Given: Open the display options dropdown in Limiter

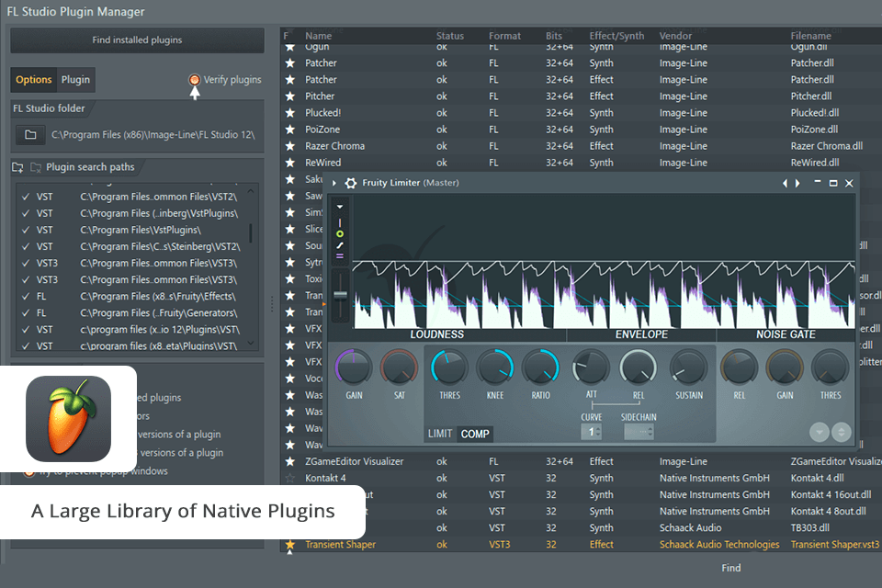Looking at the screenshot, I should 340,207.
